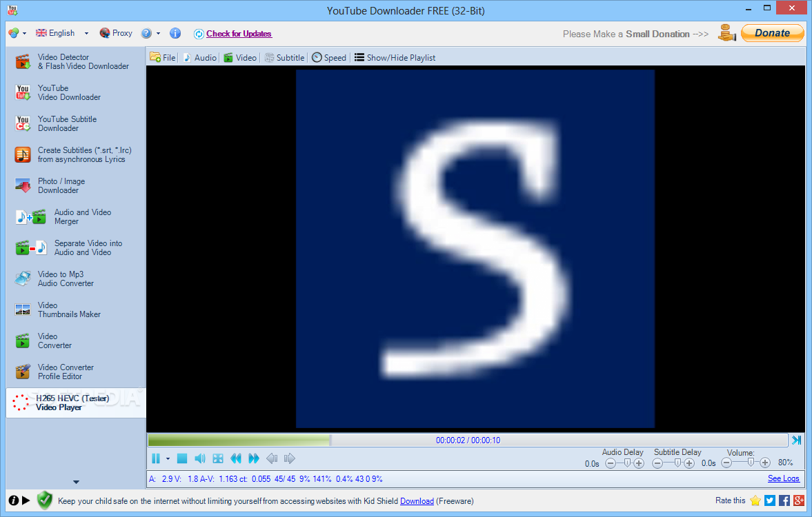This screenshot has height=517, width=812.
Task: Open Create Subtitles from asynchronous Lyrics
Action: pos(75,154)
